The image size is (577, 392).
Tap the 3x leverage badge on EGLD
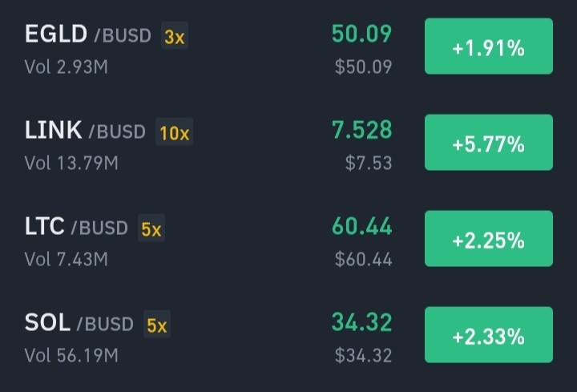coord(175,36)
